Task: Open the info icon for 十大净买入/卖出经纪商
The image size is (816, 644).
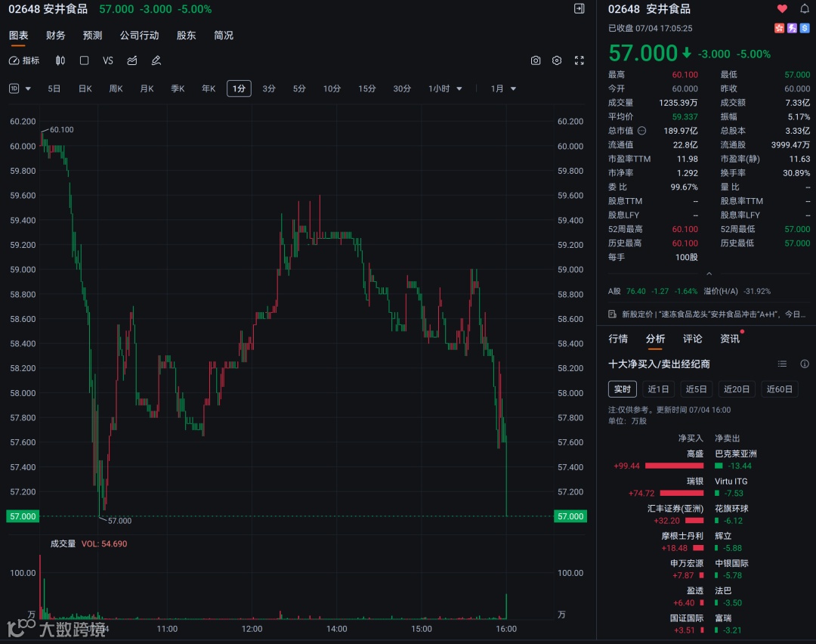Action: click(805, 364)
